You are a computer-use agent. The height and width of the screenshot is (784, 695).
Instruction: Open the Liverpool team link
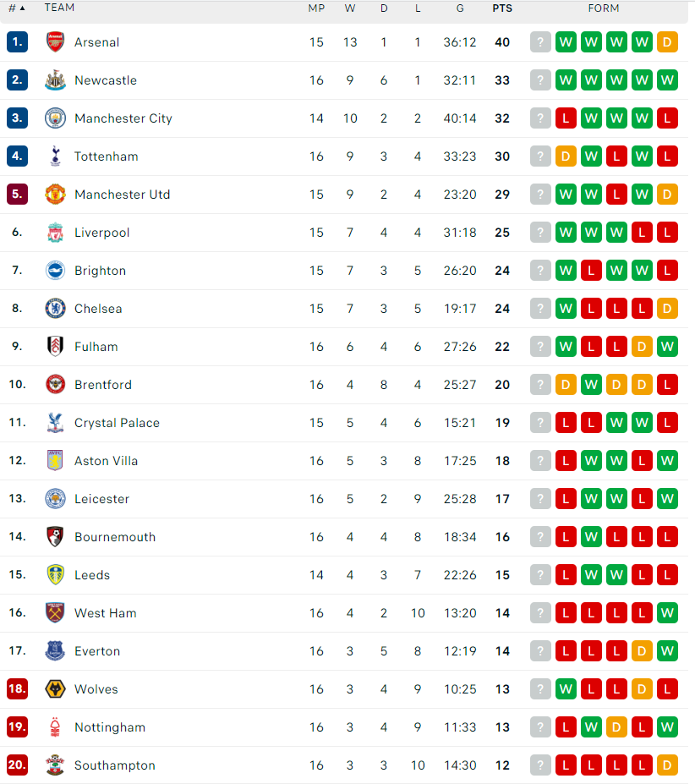[x=102, y=233]
